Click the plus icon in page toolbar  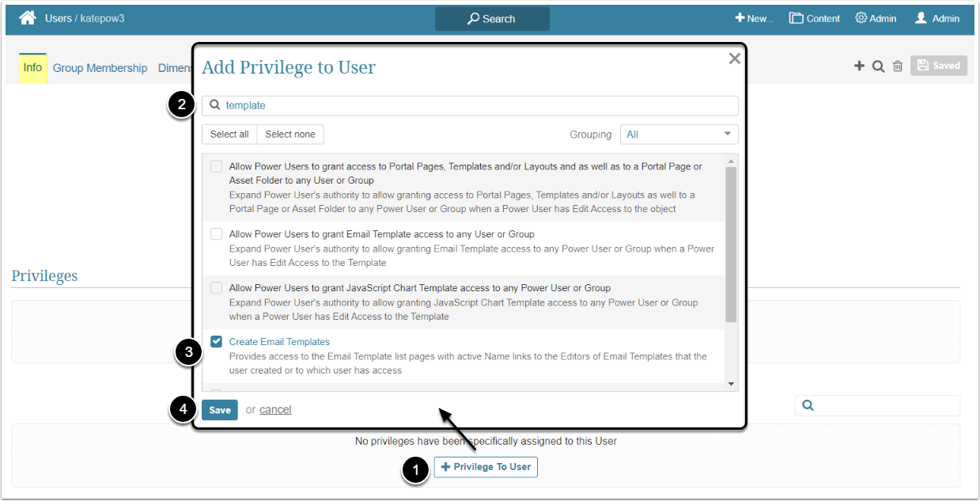click(859, 66)
